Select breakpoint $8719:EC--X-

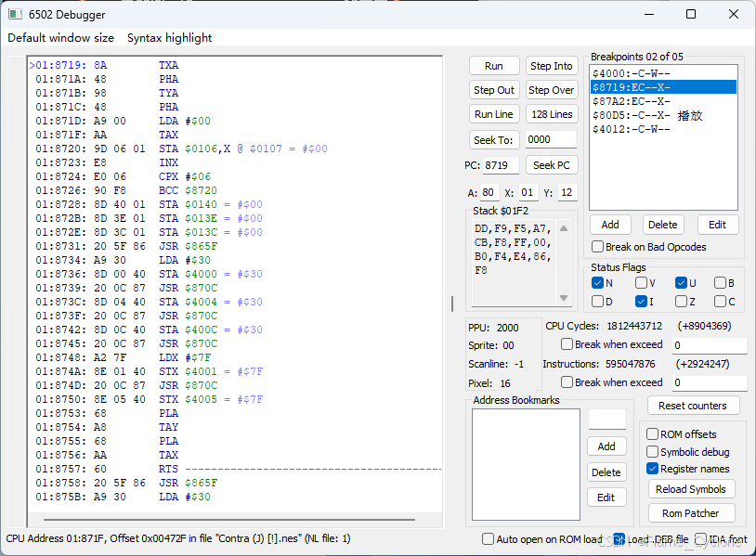click(x=663, y=87)
